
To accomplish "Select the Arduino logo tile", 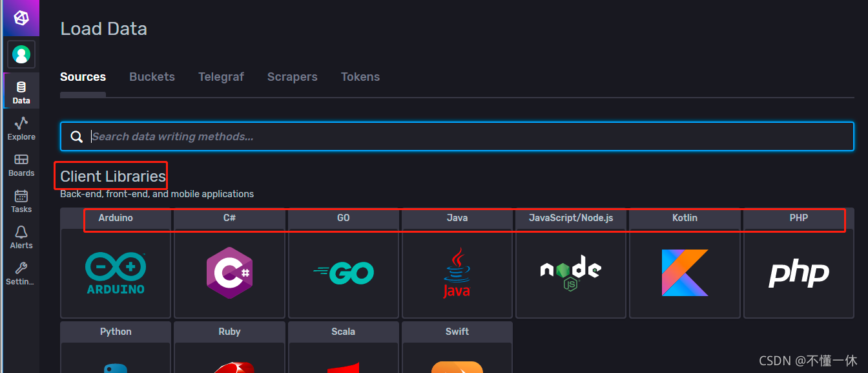I will (116, 273).
